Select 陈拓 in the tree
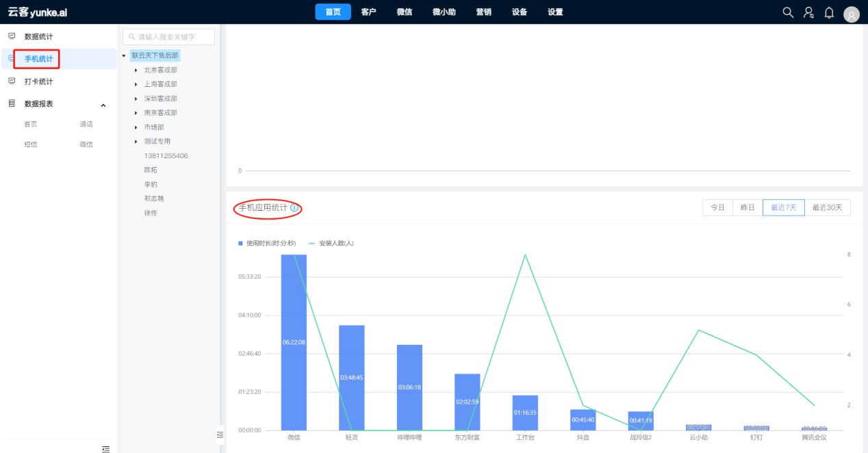 (151, 170)
